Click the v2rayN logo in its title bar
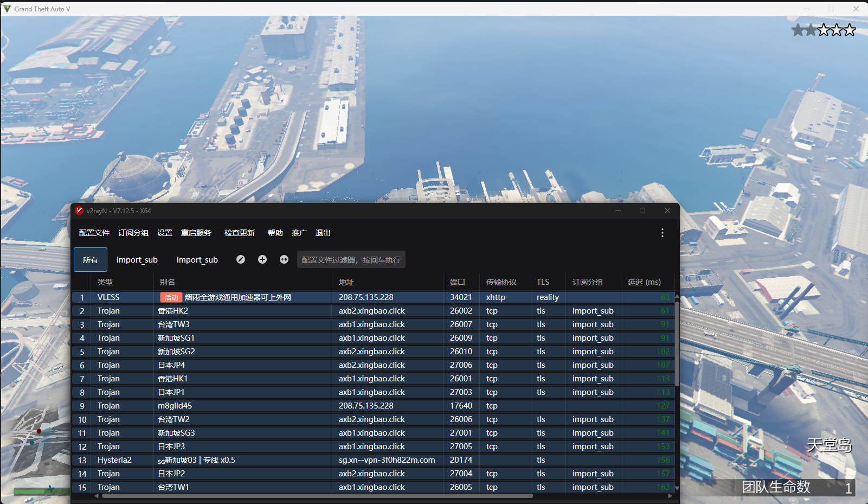868x504 pixels. point(79,210)
